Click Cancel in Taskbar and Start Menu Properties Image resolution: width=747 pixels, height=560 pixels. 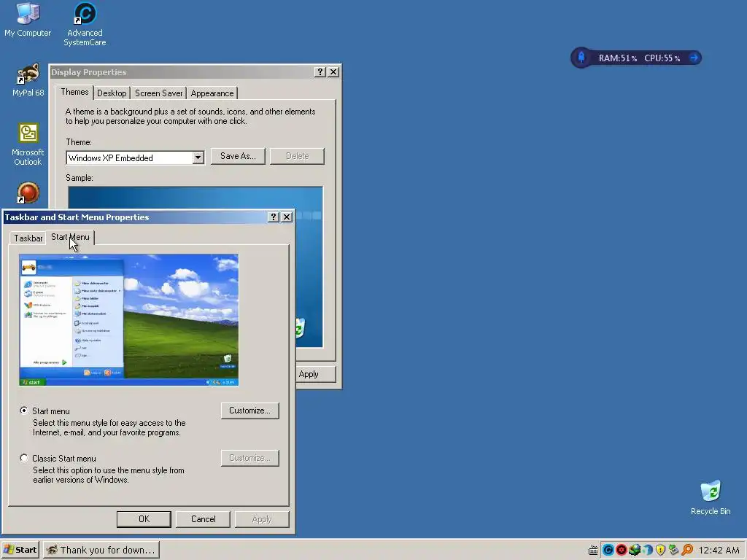click(x=203, y=519)
